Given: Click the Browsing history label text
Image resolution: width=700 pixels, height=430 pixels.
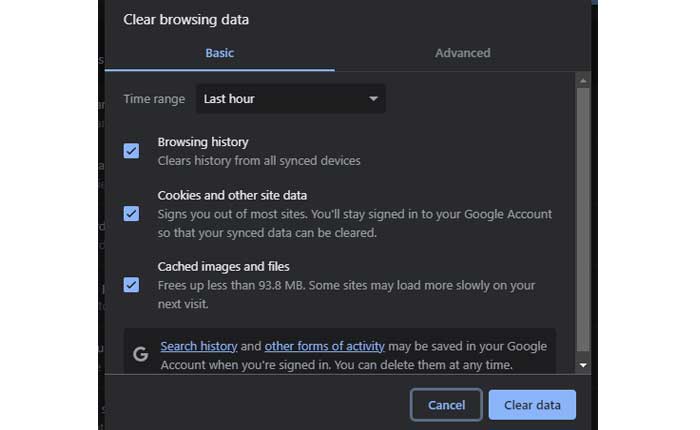Looking at the screenshot, I should [x=203, y=142].
